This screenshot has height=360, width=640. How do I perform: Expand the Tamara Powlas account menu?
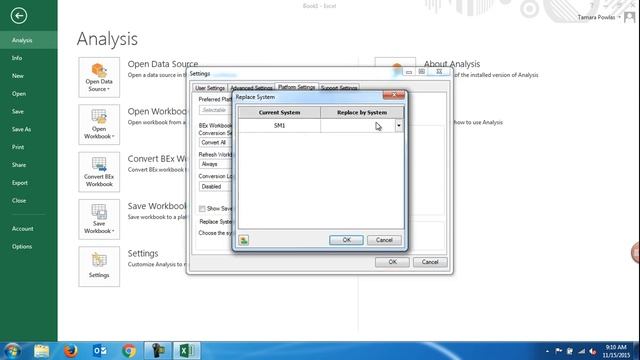pyautogui.click(x=599, y=17)
